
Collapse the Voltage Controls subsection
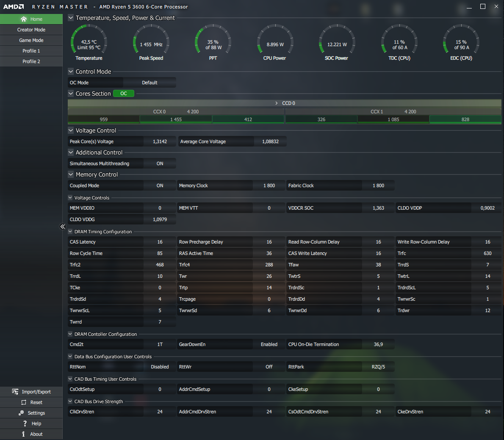point(70,198)
